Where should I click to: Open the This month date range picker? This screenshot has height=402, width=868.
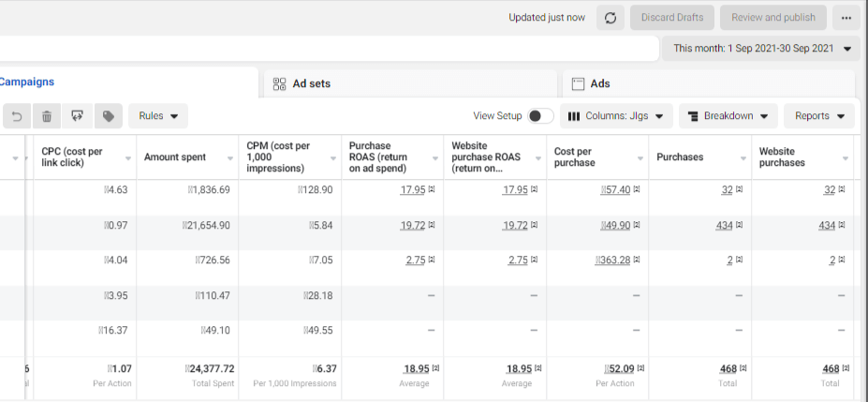pyautogui.click(x=760, y=49)
